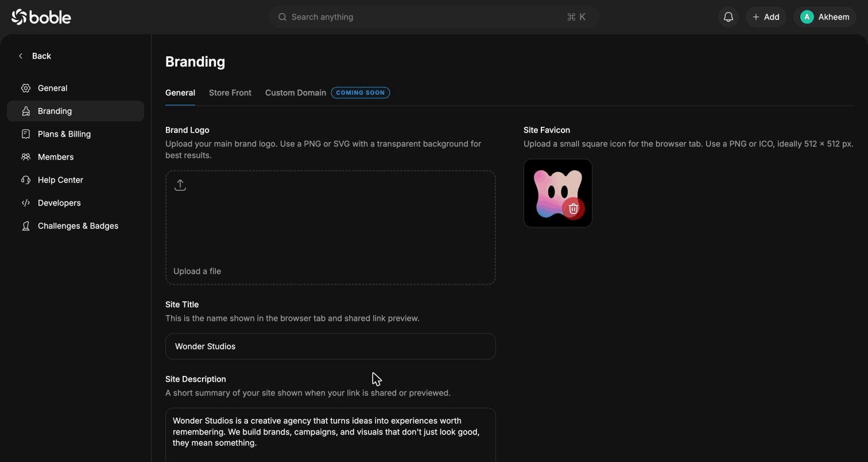Open Challenges & Badges

[75, 226]
